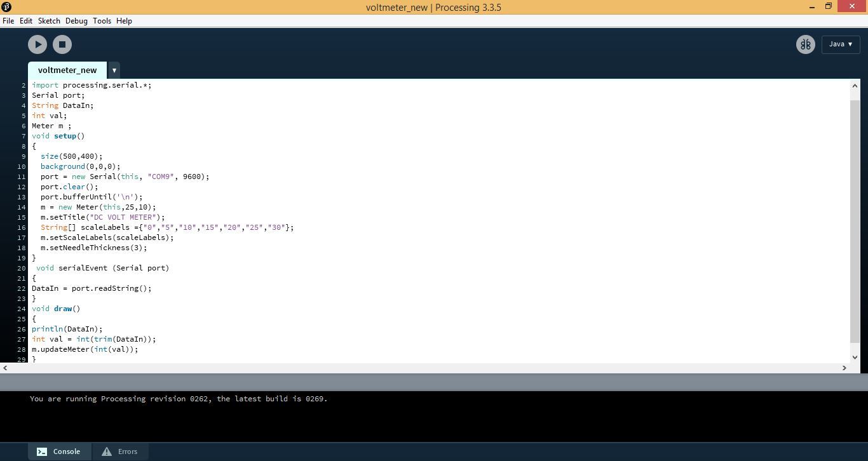The width and height of the screenshot is (868, 461).
Task: Open the Tools menu
Action: pyautogui.click(x=102, y=21)
